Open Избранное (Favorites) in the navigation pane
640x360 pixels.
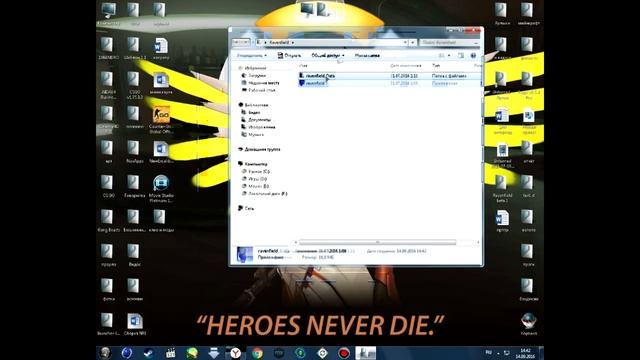click(x=255, y=68)
